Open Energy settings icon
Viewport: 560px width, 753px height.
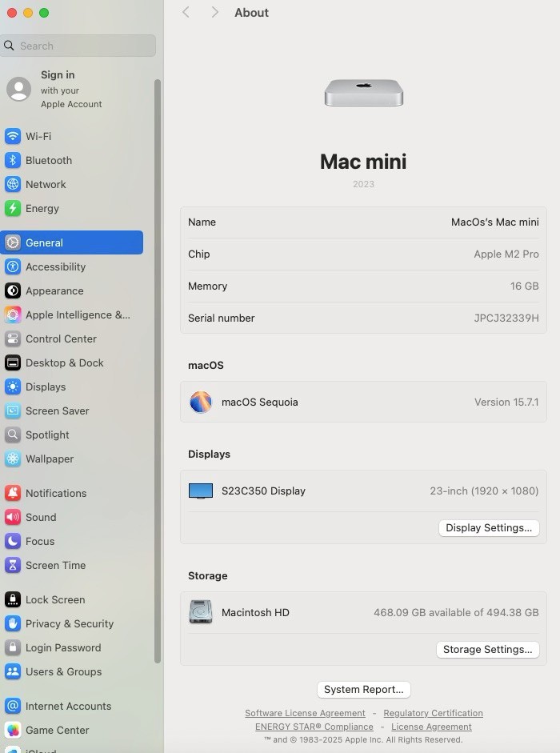[13, 208]
